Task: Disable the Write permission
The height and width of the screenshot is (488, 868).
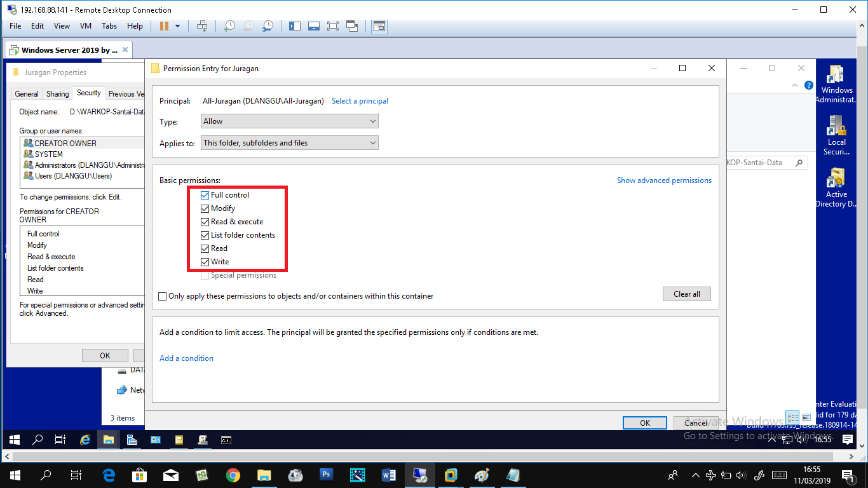Action: coord(205,261)
